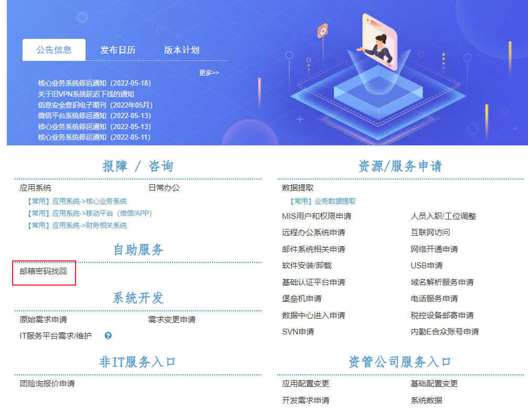Select the 公告信息 tab
Viewport: 528px width, 420px height.
click(x=54, y=50)
